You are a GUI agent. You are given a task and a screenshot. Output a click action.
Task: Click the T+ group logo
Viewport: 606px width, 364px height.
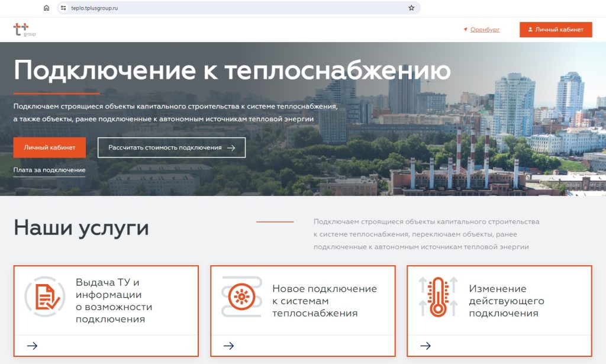click(24, 30)
